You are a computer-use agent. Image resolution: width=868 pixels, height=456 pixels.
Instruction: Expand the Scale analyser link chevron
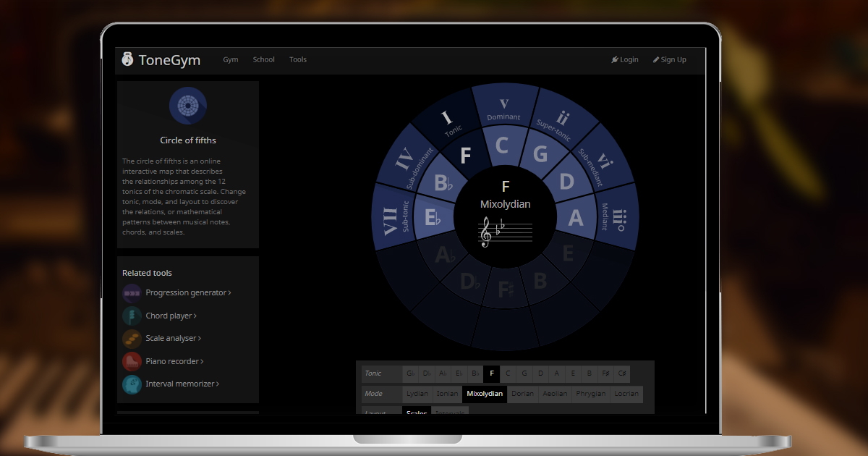198,338
